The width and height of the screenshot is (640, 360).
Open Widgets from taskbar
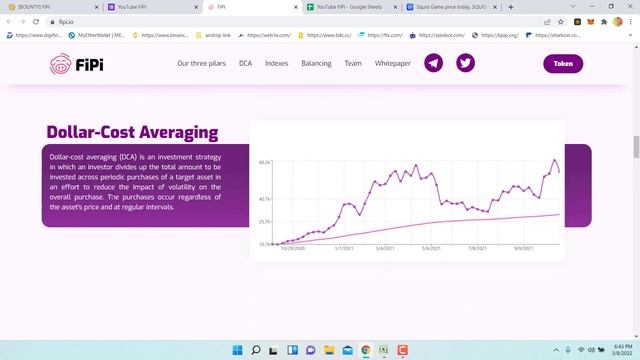292,350
